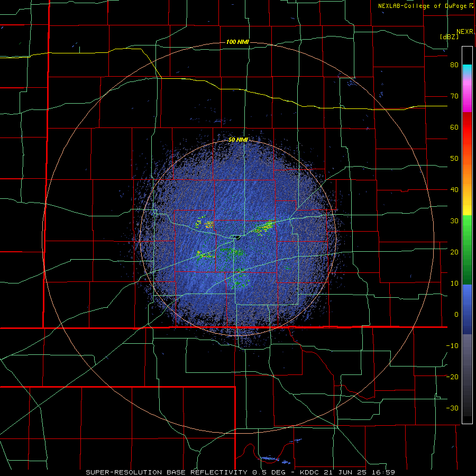This screenshot has height=476, width=476.
Task: Click the 100 NMI range ring label
Action: click(x=237, y=42)
